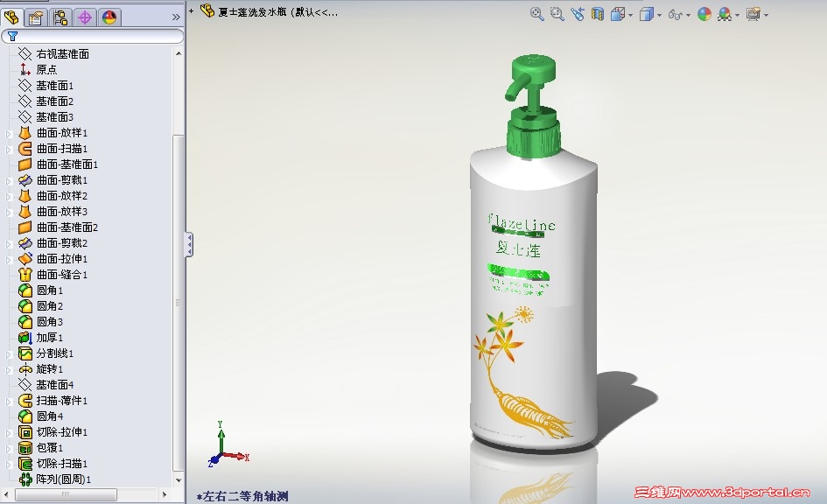The width and height of the screenshot is (827, 504).
Task: Activate the Section View tool
Action: point(598,14)
